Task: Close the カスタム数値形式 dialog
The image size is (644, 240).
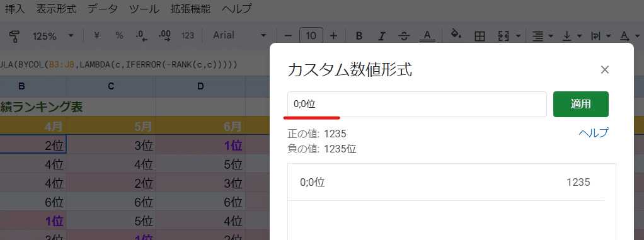Action: tap(604, 70)
